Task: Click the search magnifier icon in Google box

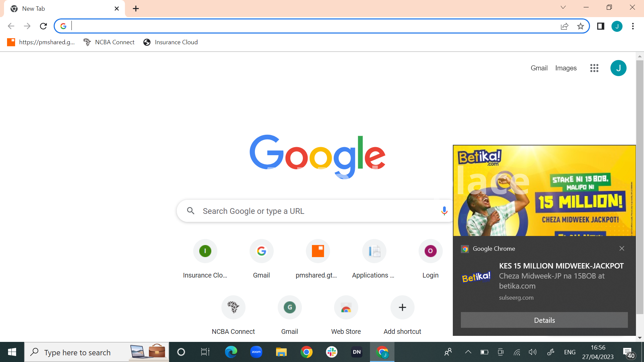Action: [191, 211]
